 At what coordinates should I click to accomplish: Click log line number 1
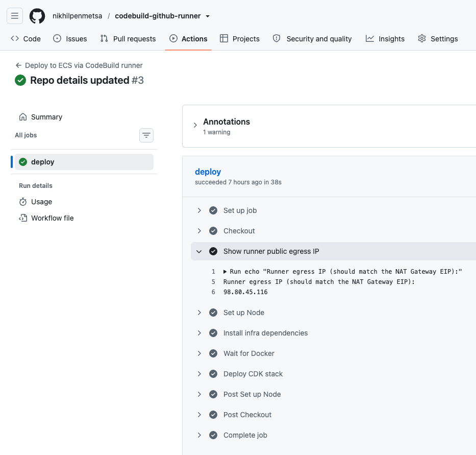point(213,272)
